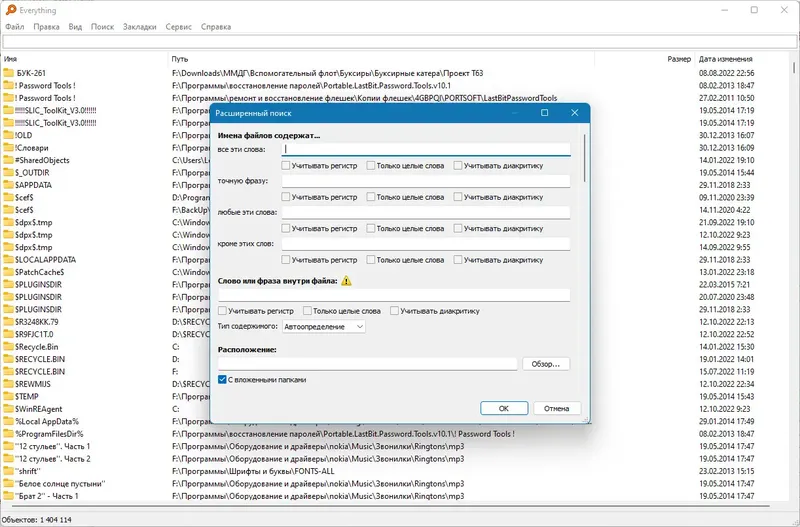800x527 pixels.
Task: Tick 'Только целые слова' under 'кроме этих слов'
Action: [x=371, y=260]
